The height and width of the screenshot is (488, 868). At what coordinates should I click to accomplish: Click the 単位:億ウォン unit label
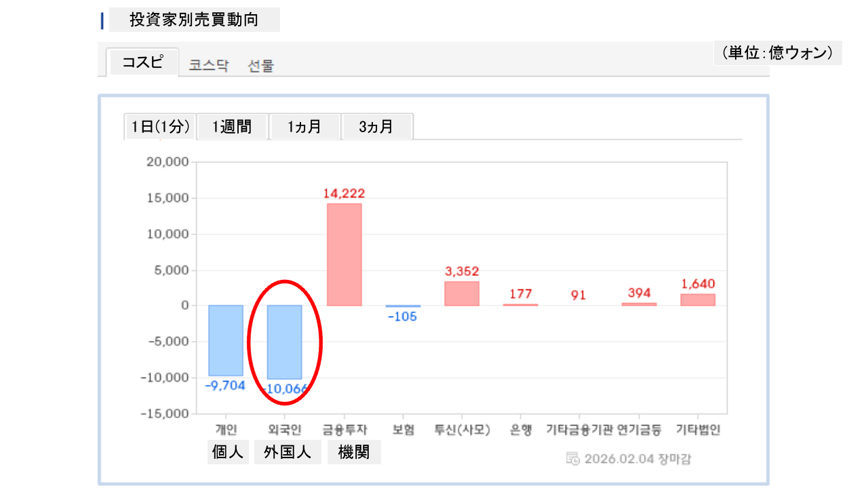point(777,53)
